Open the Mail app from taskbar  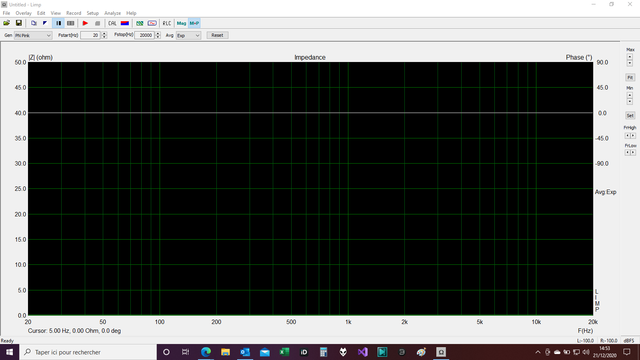click(x=264, y=352)
